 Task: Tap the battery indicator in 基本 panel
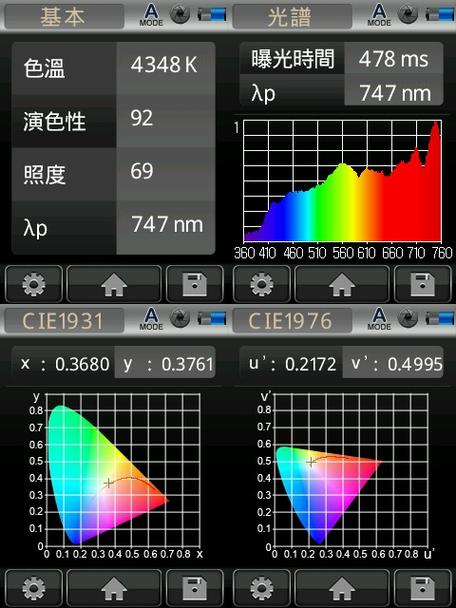coord(212,15)
